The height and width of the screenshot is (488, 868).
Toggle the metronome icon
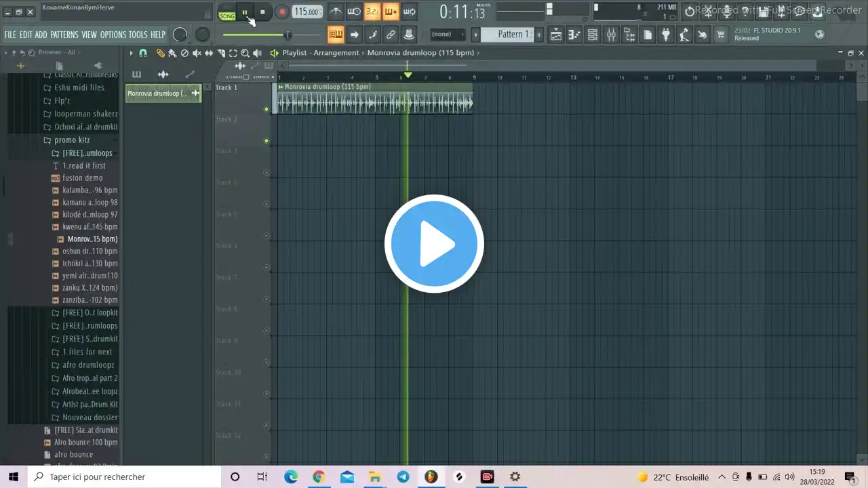coord(336,12)
